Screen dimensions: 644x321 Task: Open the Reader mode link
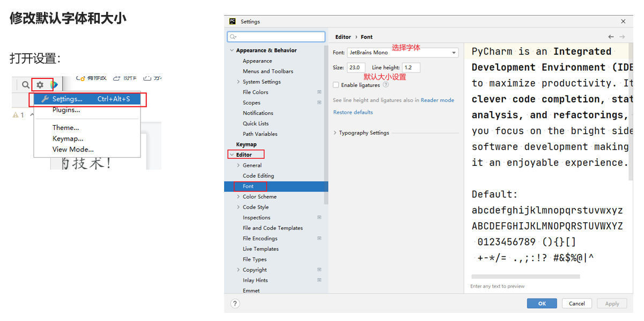pos(437,100)
